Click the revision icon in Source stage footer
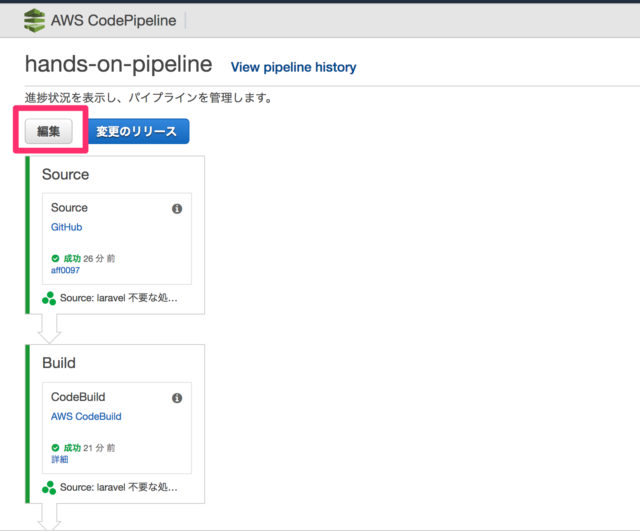Viewport: 640px width, 531px height. (x=49, y=298)
